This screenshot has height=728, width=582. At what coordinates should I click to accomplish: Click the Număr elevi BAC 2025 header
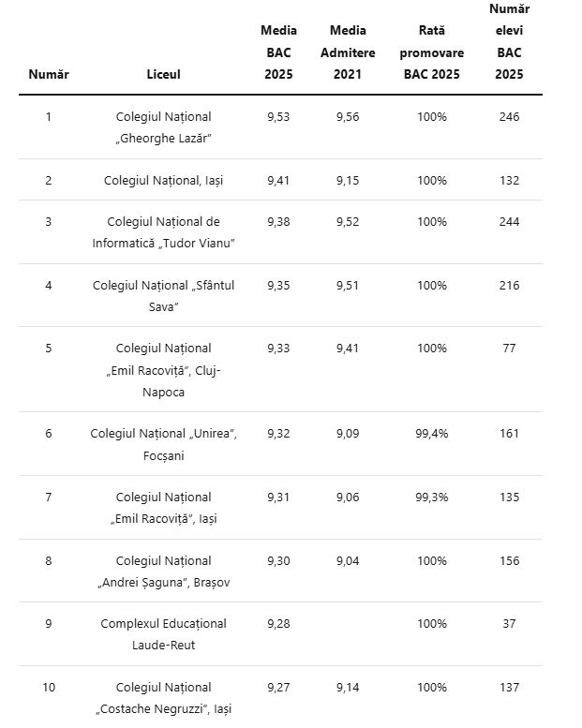click(x=509, y=41)
